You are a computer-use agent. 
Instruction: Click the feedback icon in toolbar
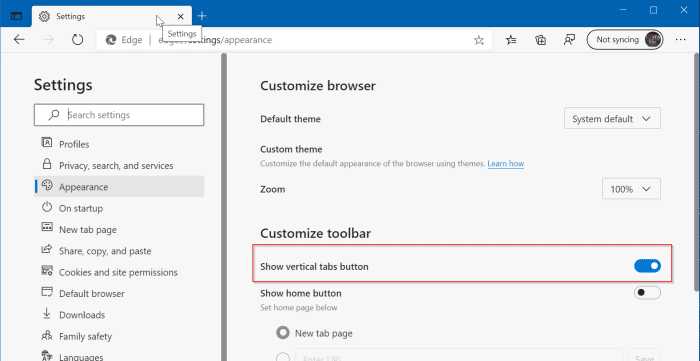click(569, 40)
